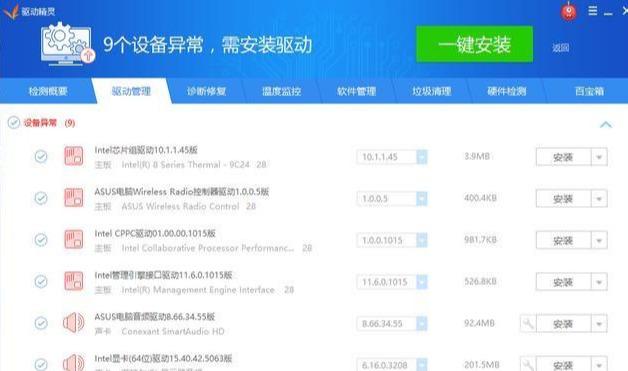The height and width of the screenshot is (371, 628).
Task: Click the size value 526.8KB
Action: click(x=480, y=281)
